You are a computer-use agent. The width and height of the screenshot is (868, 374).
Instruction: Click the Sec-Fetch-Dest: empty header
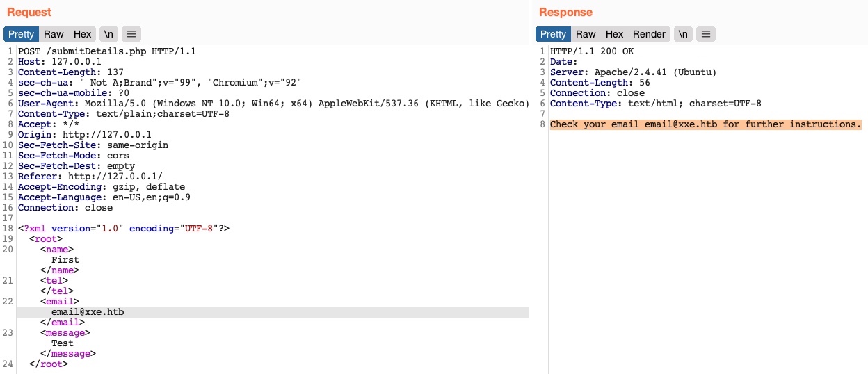pyautogui.click(x=77, y=166)
